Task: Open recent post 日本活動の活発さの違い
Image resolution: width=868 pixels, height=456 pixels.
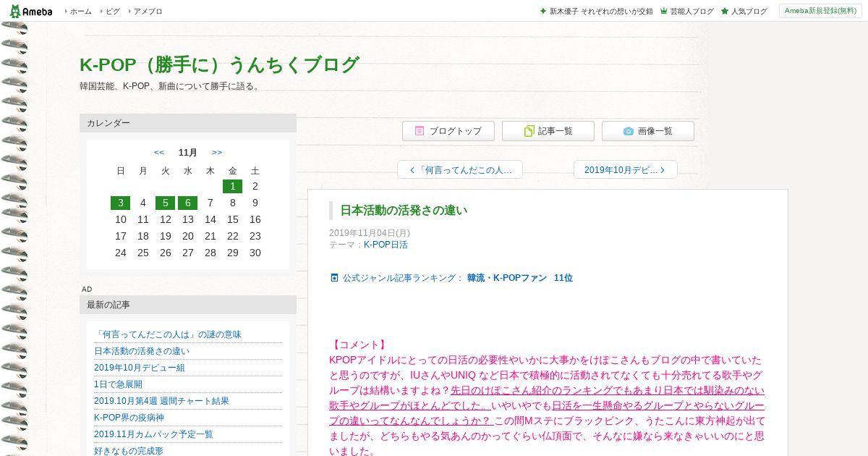Action: point(142,351)
